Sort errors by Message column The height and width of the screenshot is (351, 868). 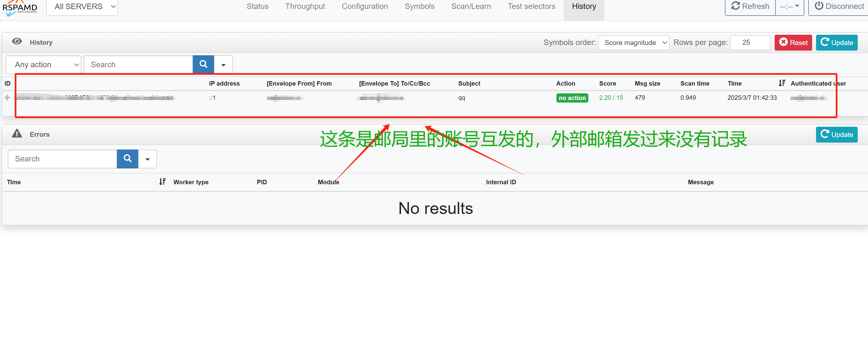click(700, 182)
